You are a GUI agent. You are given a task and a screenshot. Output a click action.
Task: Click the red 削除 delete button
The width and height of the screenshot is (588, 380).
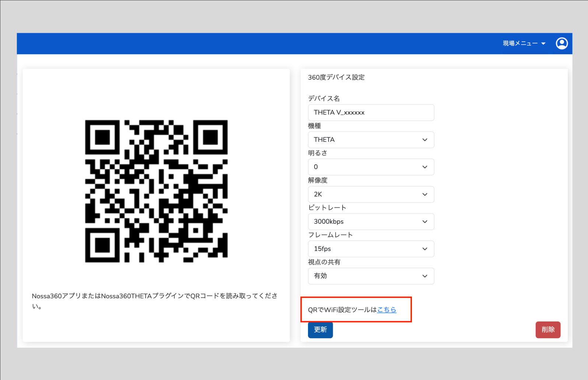(548, 330)
